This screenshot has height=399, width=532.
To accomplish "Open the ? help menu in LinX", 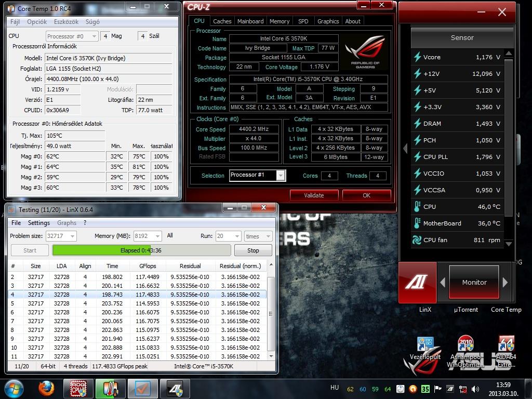I will 85,223.
